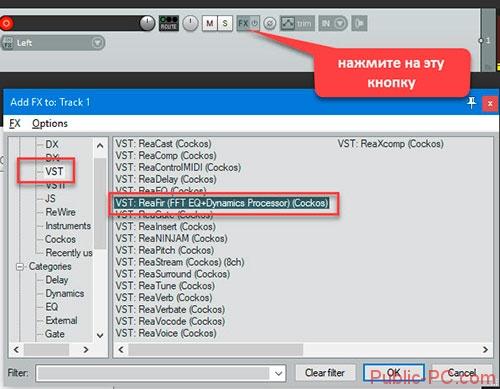Select the Delay category
Screen dimensions: 500x389
[57, 280]
